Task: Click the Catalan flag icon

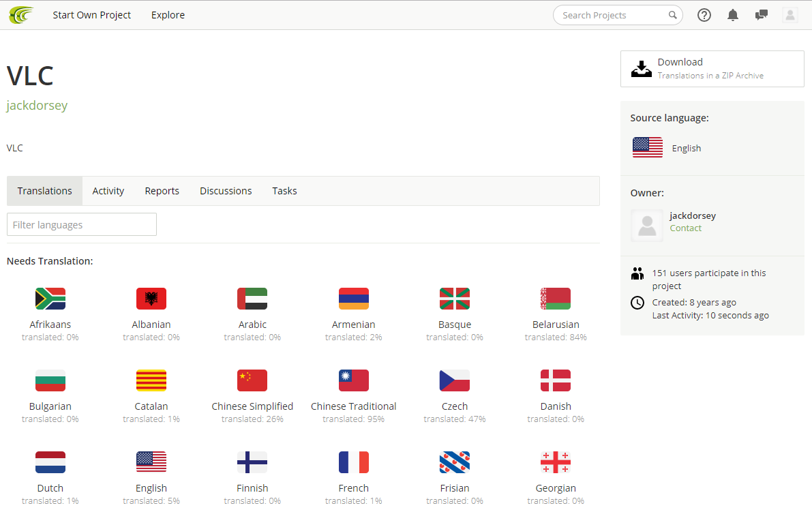Action: [x=151, y=380]
